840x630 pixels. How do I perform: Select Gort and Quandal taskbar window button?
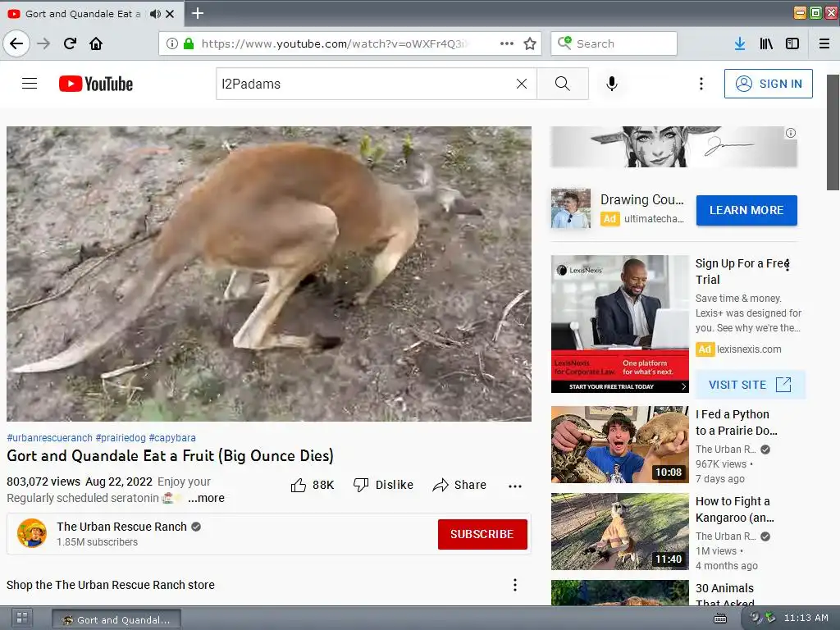click(116, 619)
